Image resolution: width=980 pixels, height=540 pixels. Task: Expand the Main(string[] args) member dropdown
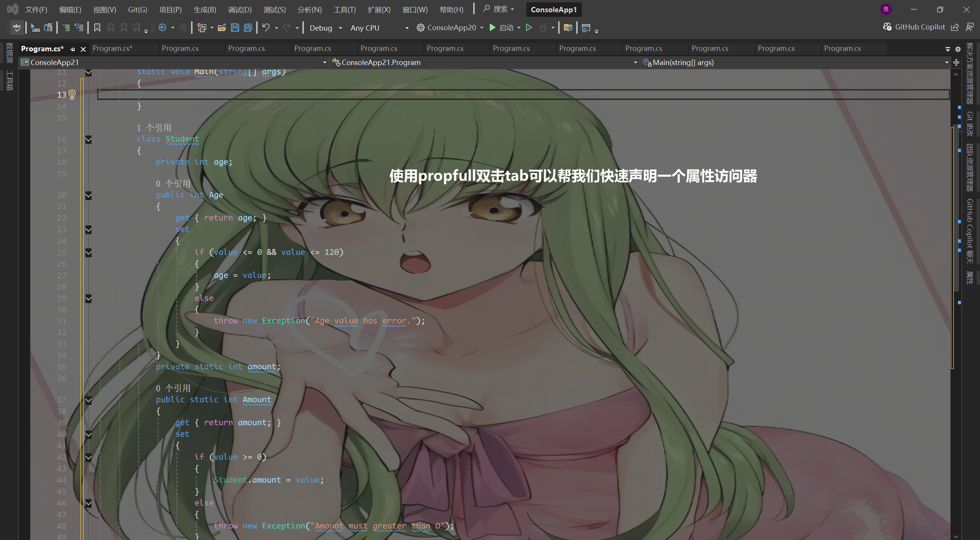(x=947, y=62)
